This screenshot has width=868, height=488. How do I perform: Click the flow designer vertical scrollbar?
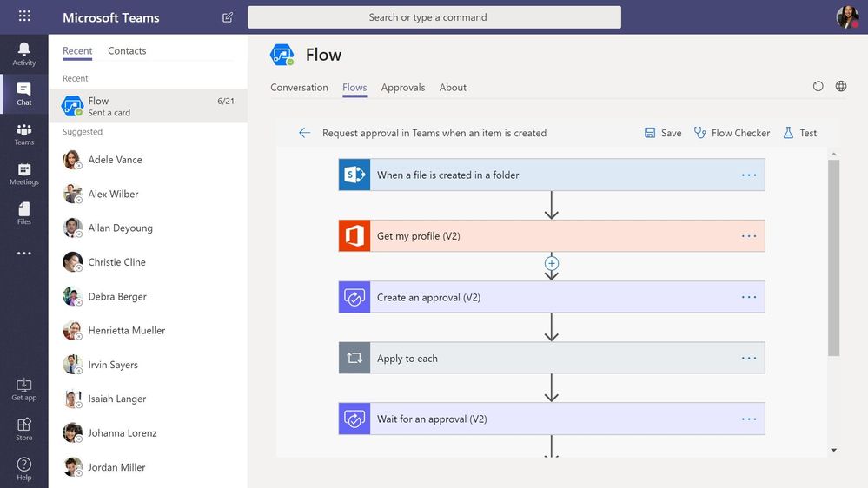(x=833, y=258)
